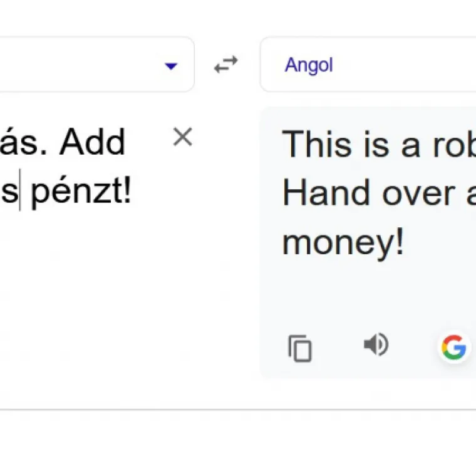Click the word "Hand" in the translation
This screenshot has width=476, height=476.
(x=315, y=193)
